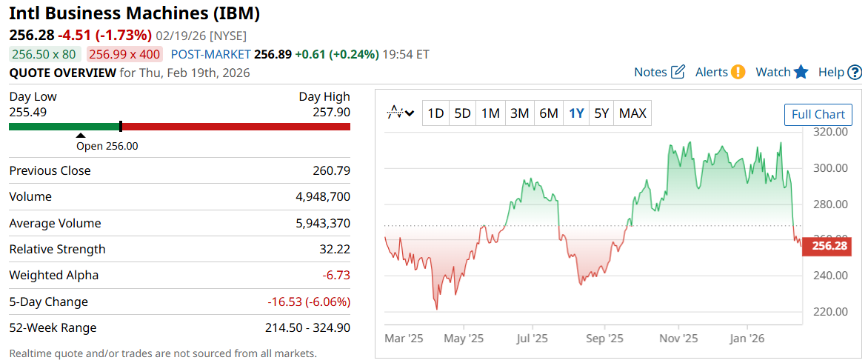This screenshot has height=363, width=868.
Task: Select the MAX chart range
Action: [632, 113]
